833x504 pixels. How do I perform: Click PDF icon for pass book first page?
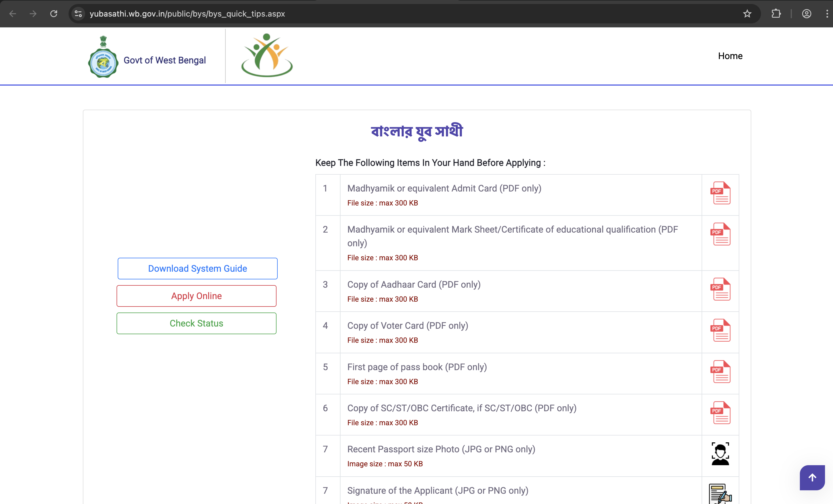coord(720,372)
